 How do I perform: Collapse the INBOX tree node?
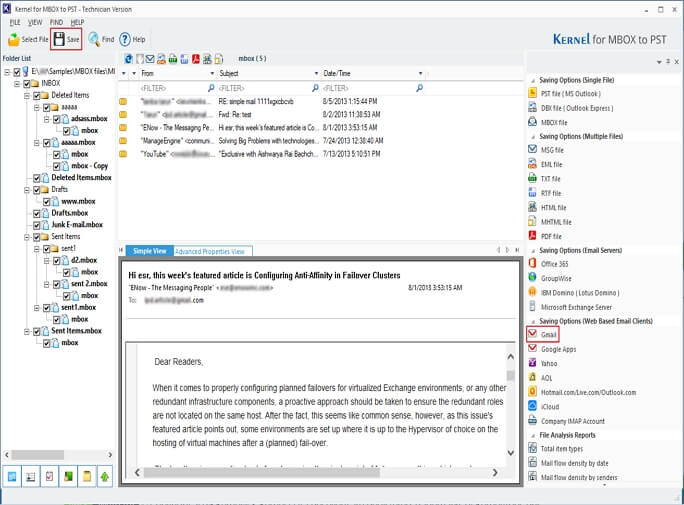click(x=17, y=83)
